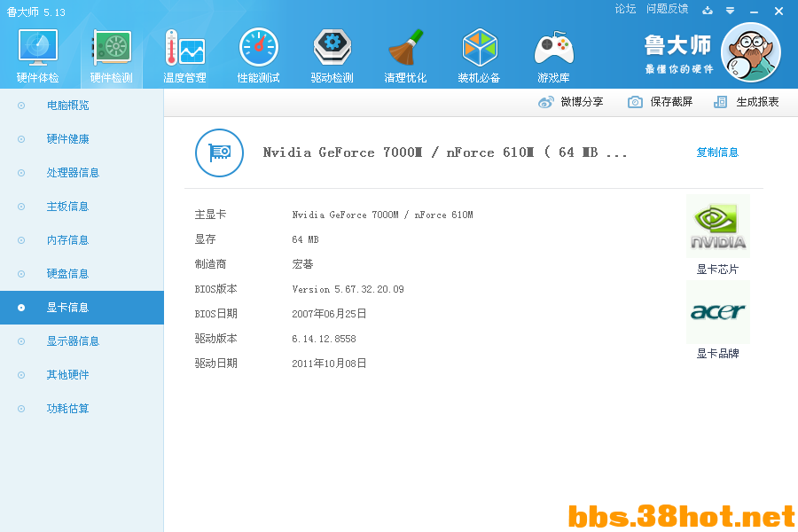Viewport: 798px width, 532px height.
Task: Open the title bar dropdown menu arrow
Action: pyautogui.click(x=730, y=10)
